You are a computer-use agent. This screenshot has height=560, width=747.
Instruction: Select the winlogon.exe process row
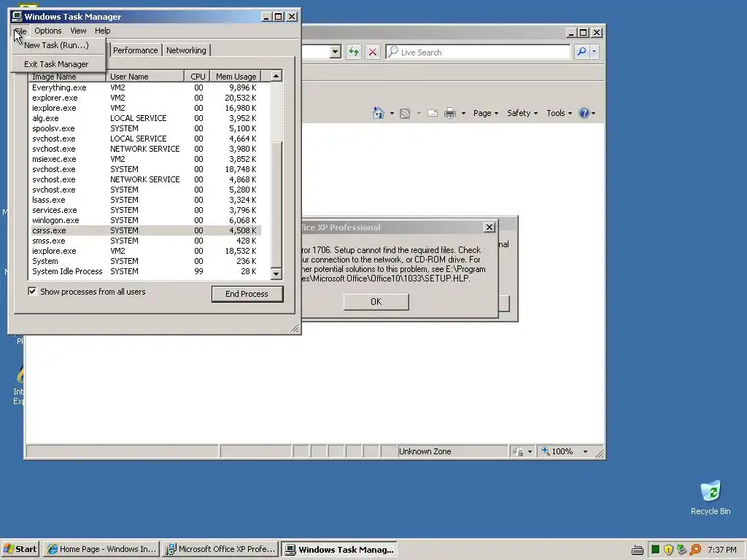point(145,220)
